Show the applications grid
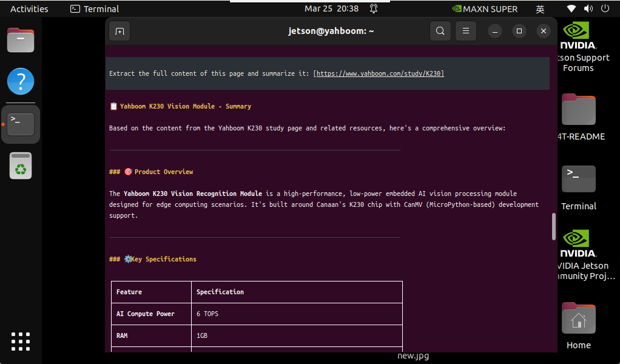The width and height of the screenshot is (620, 364). (x=21, y=342)
